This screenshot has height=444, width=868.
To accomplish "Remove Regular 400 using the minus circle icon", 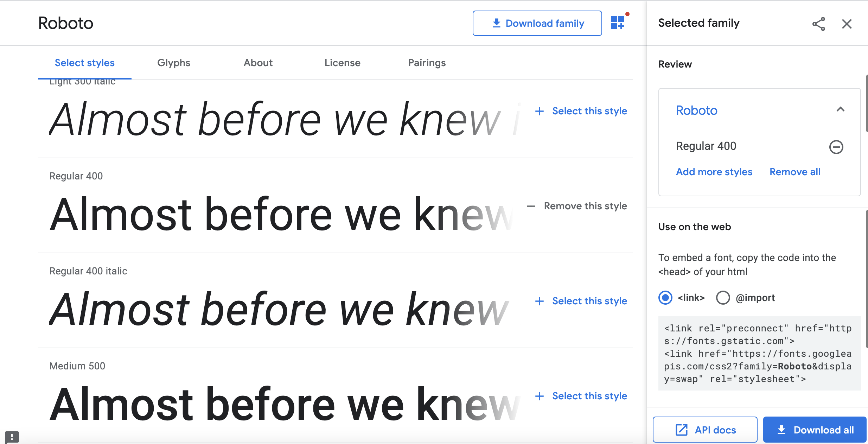I will [x=836, y=147].
